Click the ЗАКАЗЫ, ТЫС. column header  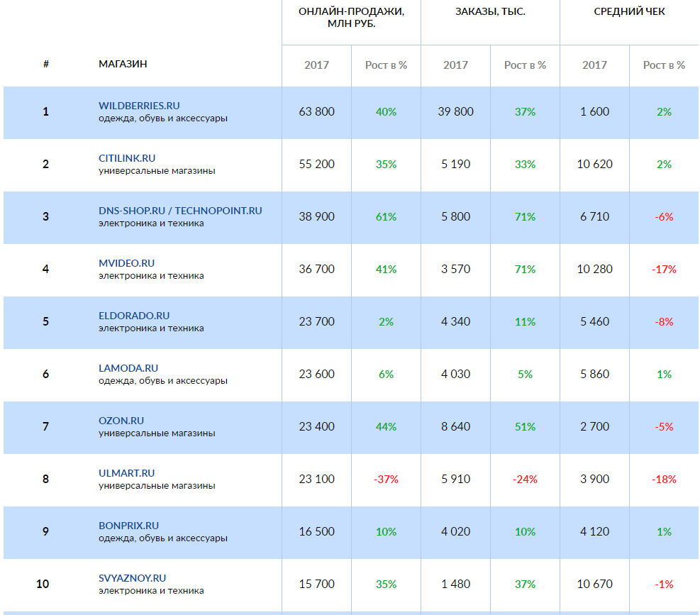pyautogui.click(x=490, y=11)
